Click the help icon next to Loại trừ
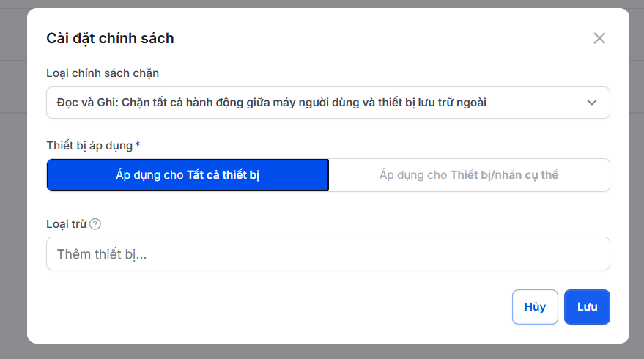644x359 pixels. (95, 224)
